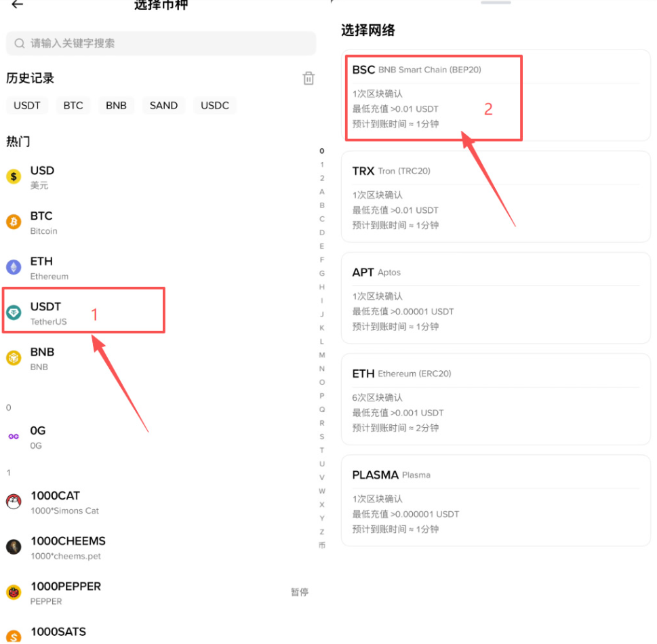Jump to index letter W
Screen dimensions: 657x644
(322, 491)
